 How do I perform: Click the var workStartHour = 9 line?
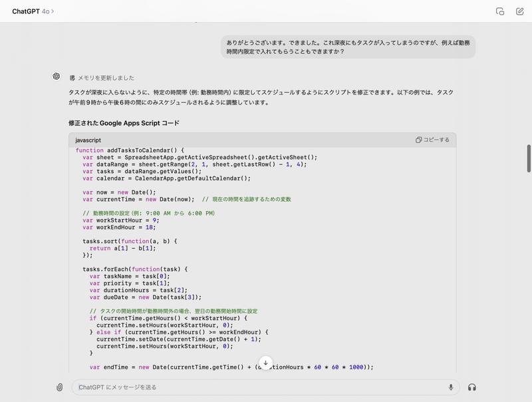tap(121, 220)
